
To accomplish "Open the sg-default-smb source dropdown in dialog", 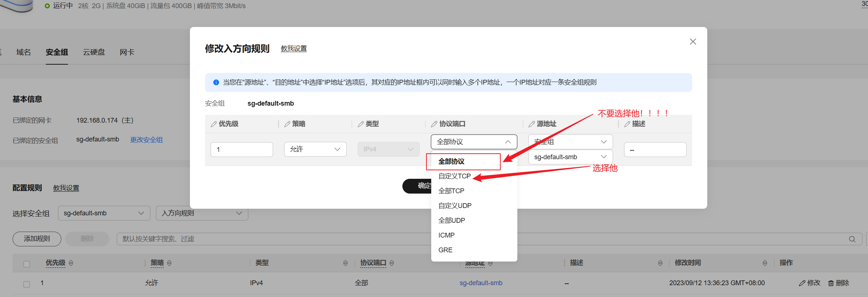I will (571, 157).
